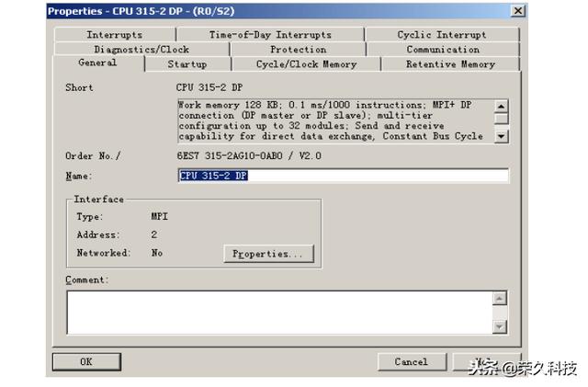
Task: Open the Diagnostics/Clock tab
Action: (141, 49)
